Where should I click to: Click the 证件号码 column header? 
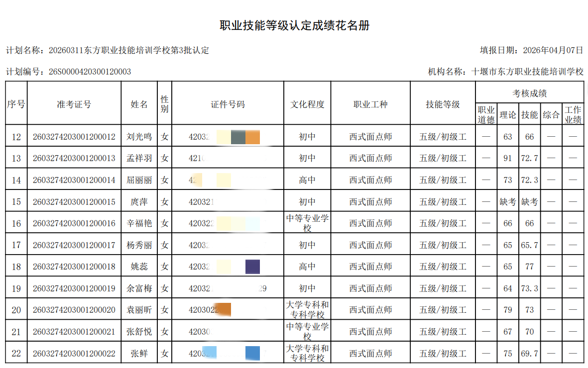click(228, 104)
